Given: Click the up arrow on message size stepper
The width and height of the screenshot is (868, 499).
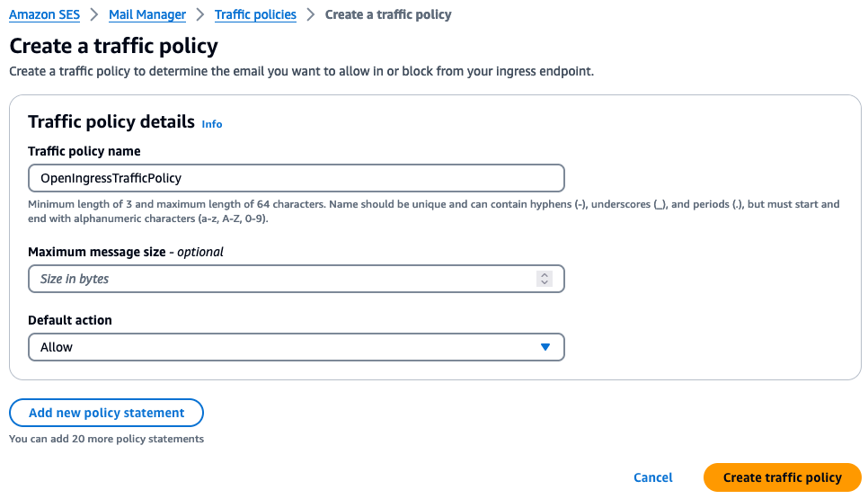Looking at the screenshot, I should 545,275.
